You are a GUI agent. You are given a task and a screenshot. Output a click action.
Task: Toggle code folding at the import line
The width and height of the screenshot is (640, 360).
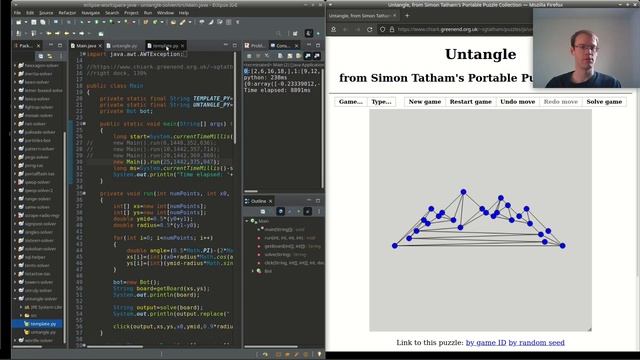pyautogui.click(x=84, y=54)
